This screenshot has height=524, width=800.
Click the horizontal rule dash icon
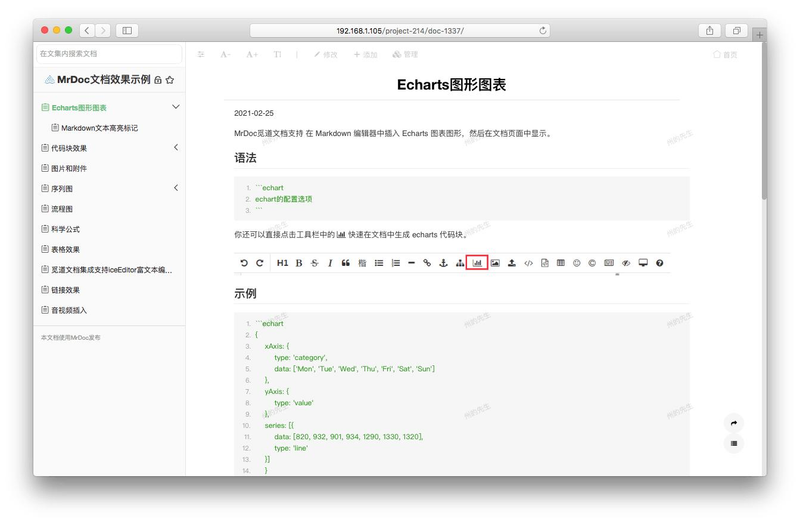[x=411, y=263]
